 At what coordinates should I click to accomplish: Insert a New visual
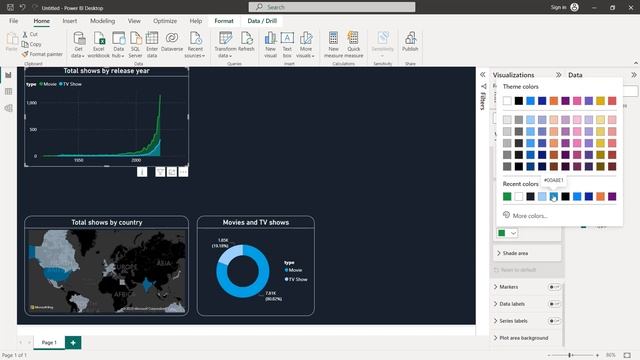point(270,45)
